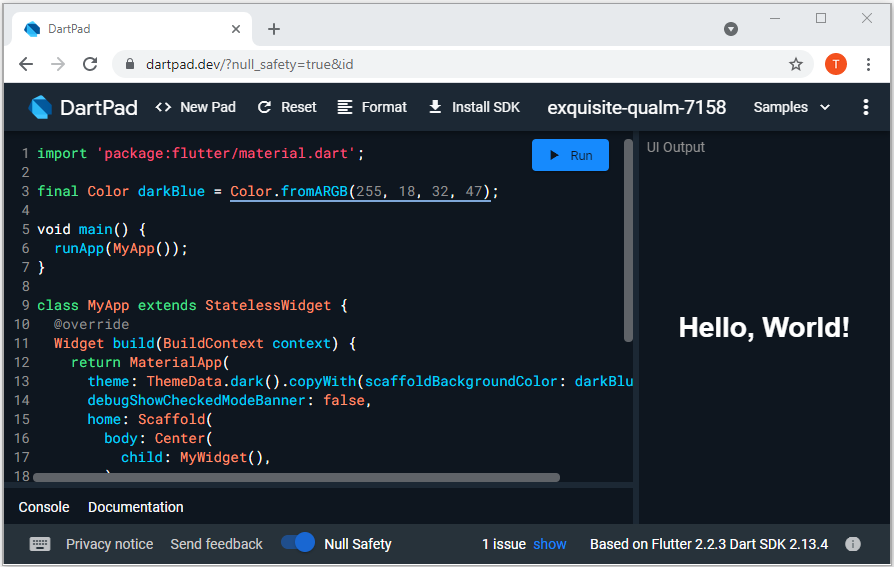The width and height of the screenshot is (894, 567).
Task: Click the home: Scaffold( line
Action: [149, 419]
